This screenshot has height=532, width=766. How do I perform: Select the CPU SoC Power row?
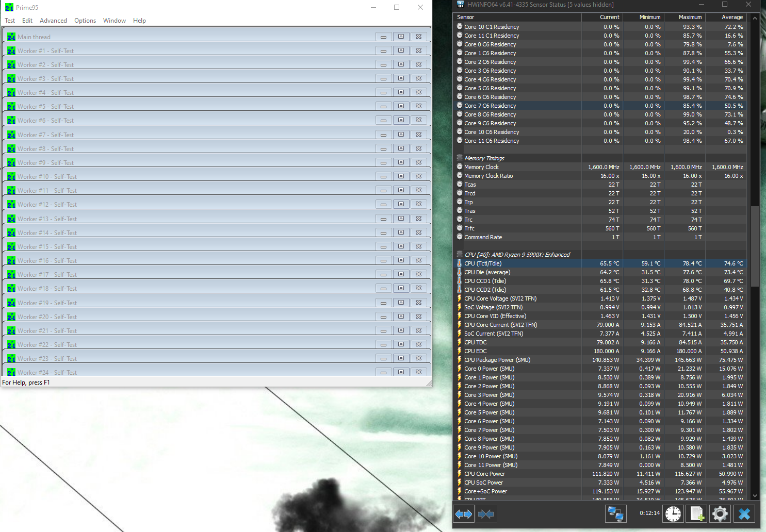click(x=600, y=483)
